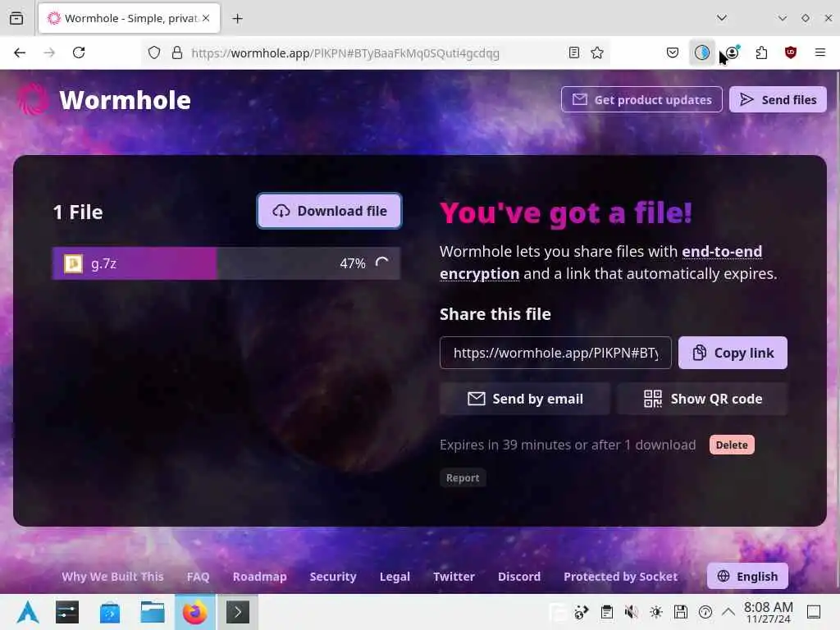The image size is (840, 630).
Task: Select the share link text field
Action: (x=555, y=353)
